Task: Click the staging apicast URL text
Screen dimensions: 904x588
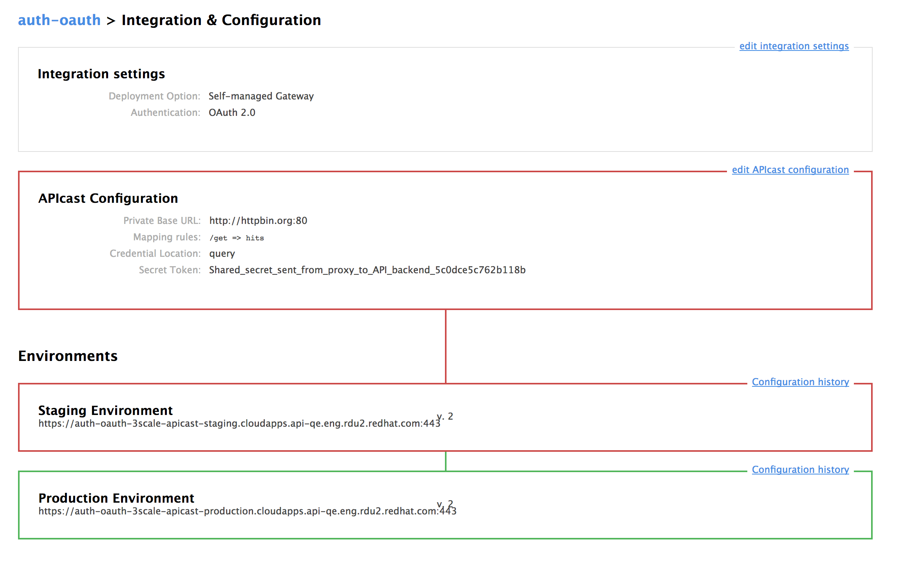Action: (x=239, y=424)
